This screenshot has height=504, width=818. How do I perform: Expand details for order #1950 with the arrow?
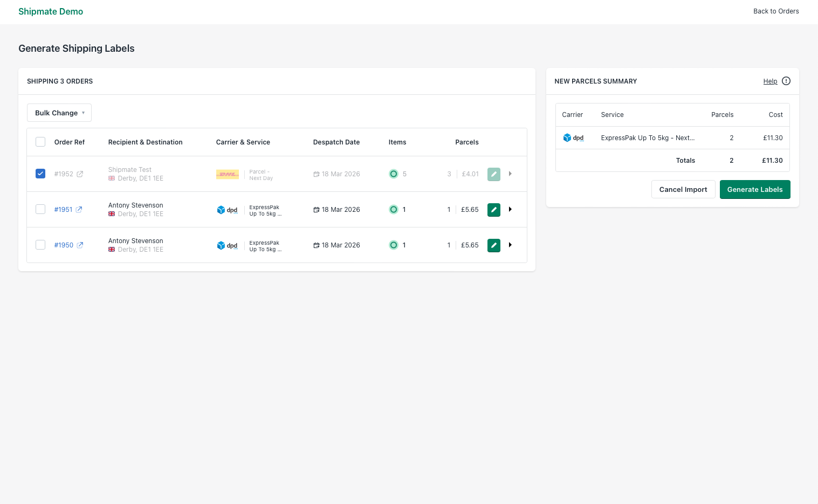click(x=510, y=245)
